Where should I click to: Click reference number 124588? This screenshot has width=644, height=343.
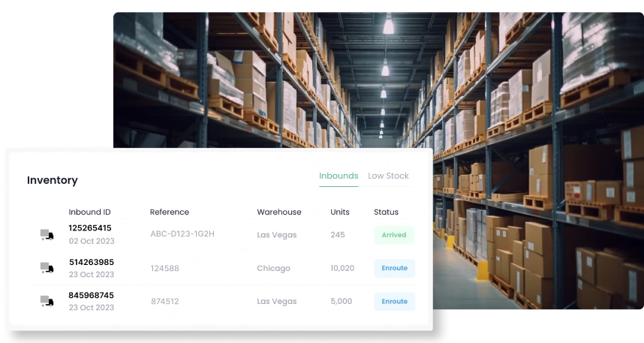164,268
